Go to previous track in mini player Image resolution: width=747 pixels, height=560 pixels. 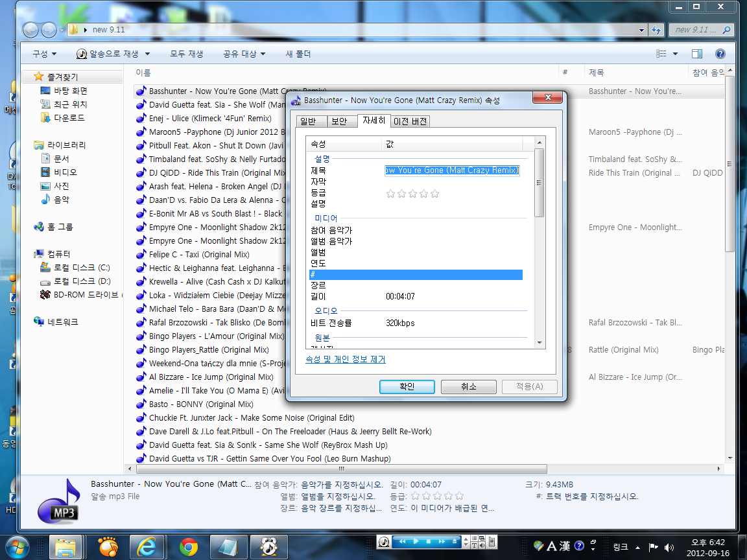tap(403, 541)
